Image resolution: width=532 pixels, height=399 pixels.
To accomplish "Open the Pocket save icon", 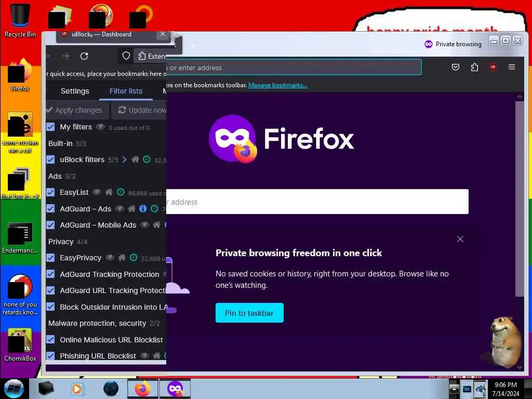I will [456, 67].
